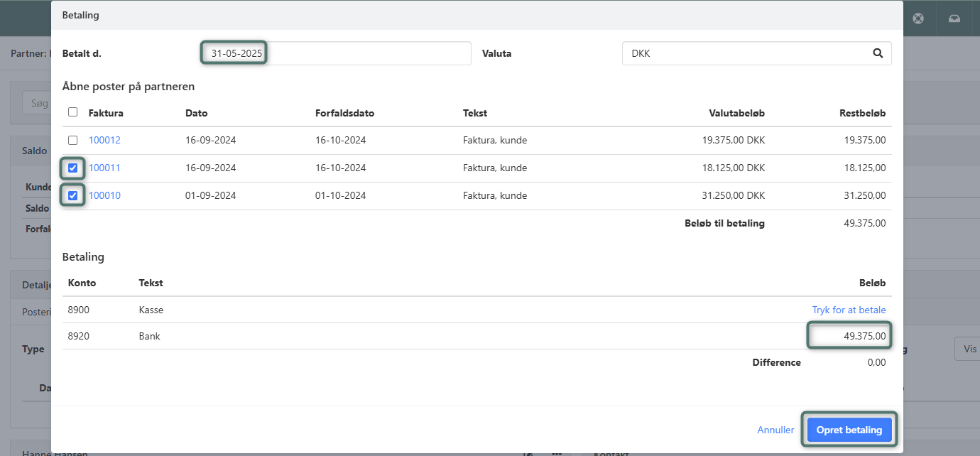Viewport: 980px width, 456px height.
Task: Click the magnifier icon in Valuta field
Action: pos(878,53)
